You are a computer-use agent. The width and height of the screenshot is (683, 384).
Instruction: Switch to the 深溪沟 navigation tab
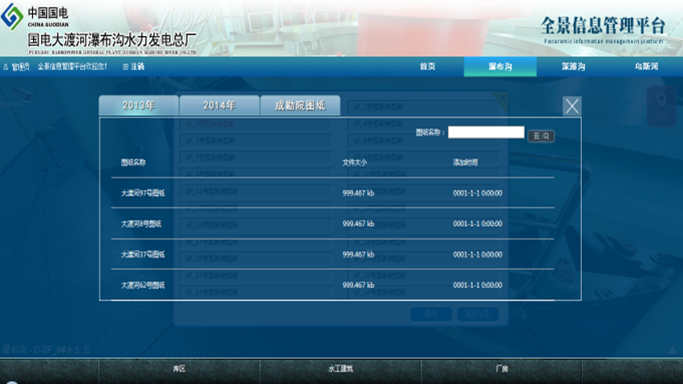click(x=573, y=67)
